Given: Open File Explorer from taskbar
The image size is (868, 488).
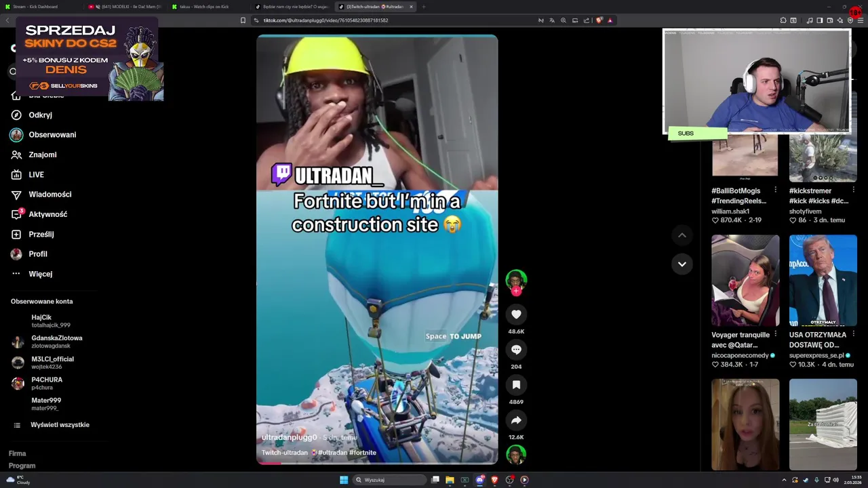Looking at the screenshot, I should [450, 480].
